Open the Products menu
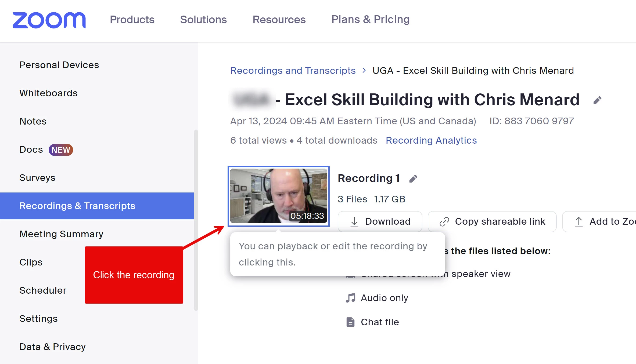The height and width of the screenshot is (364, 636). (132, 20)
